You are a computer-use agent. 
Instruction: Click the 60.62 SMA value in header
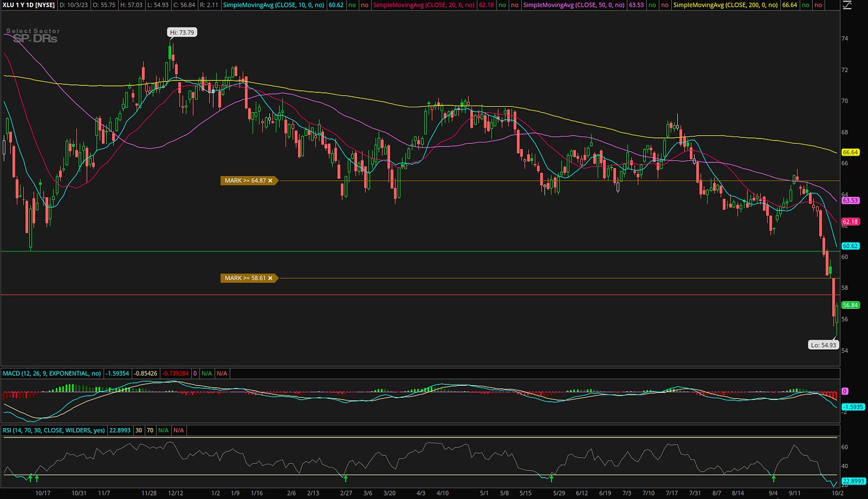tap(336, 5)
